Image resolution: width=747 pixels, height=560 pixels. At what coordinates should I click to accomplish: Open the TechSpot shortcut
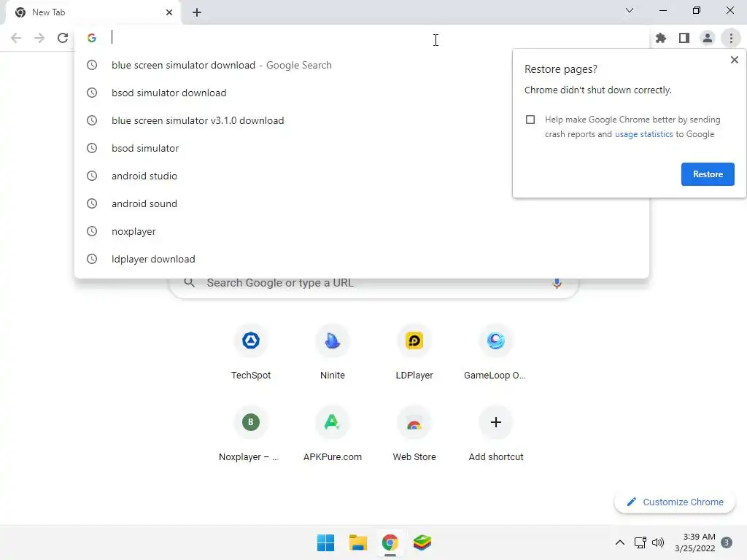tap(251, 352)
